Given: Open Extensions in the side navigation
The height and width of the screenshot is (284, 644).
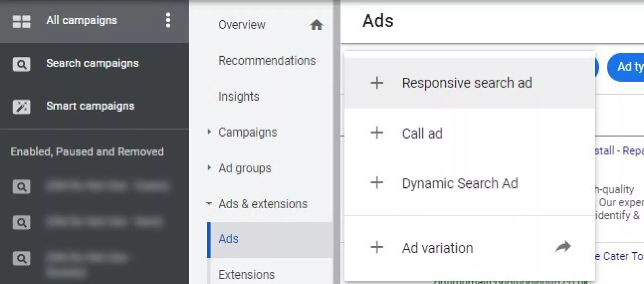Looking at the screenshot, I should [x=246, y=275].
